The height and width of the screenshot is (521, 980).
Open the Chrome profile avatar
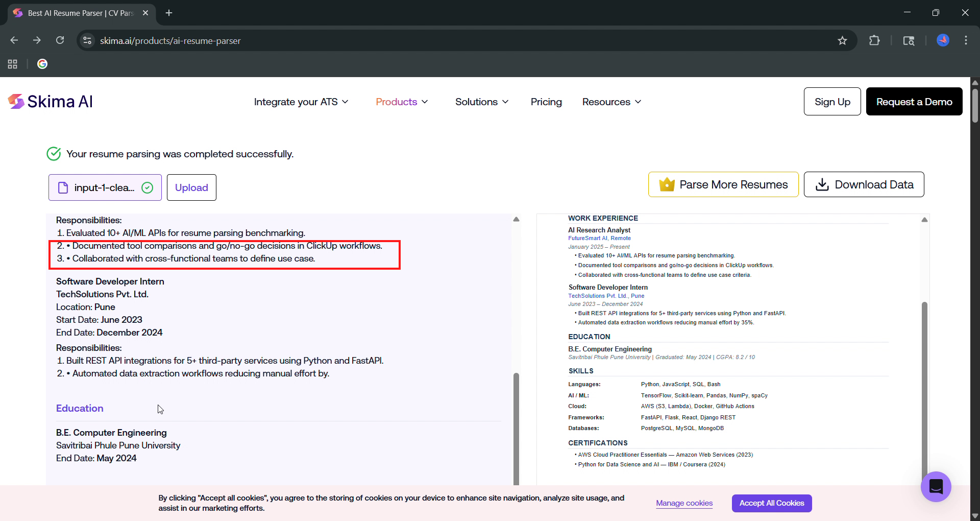point(943,40)
